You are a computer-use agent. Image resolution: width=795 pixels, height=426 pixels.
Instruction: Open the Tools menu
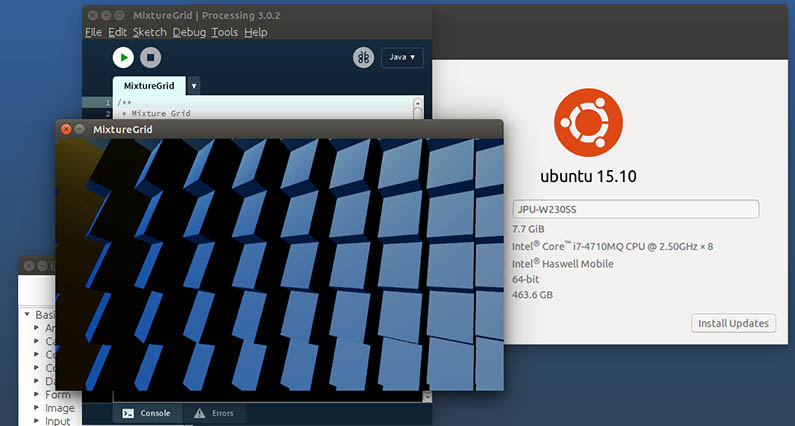[225, 32]
